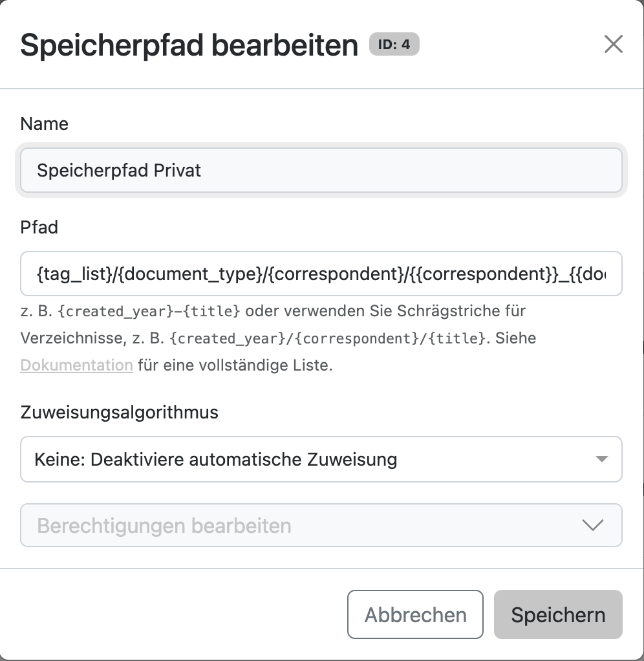Click the Abbrechen button

pyautogui.click(x=415, y=614)
